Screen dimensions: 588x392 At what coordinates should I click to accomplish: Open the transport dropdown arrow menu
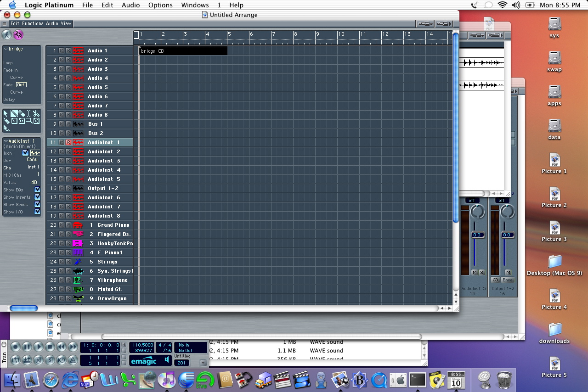[x=203, y=363]
